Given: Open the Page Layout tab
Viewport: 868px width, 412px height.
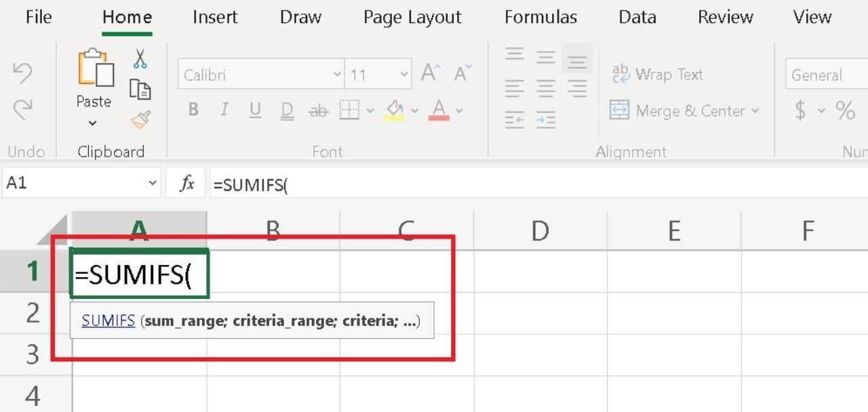Looking at the screenshot, I should click(412, 17).
